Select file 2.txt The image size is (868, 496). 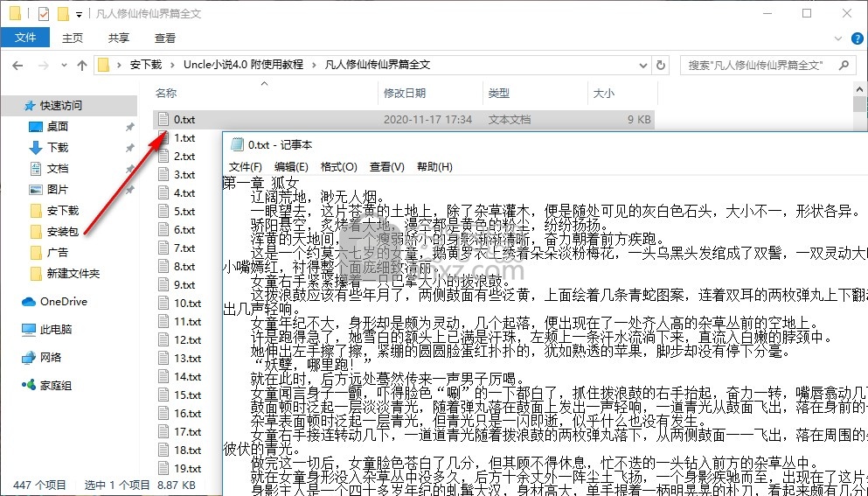click(184, 157)
